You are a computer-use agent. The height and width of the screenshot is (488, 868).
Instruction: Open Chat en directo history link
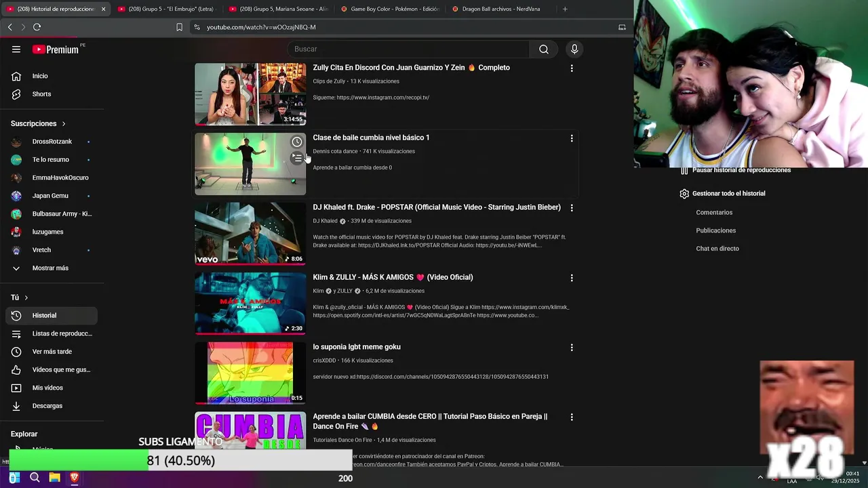coord(717,249)
